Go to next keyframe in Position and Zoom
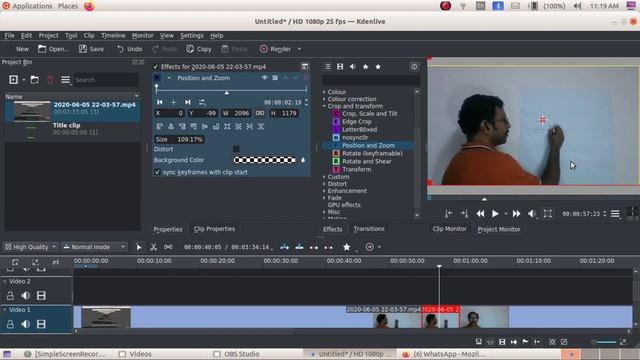 (x=187, y=102)
